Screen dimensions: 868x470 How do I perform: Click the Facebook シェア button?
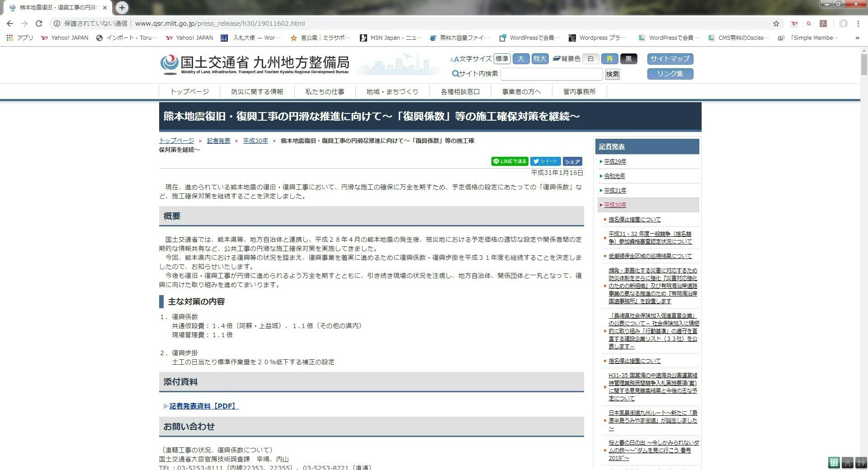click(572, 161)
